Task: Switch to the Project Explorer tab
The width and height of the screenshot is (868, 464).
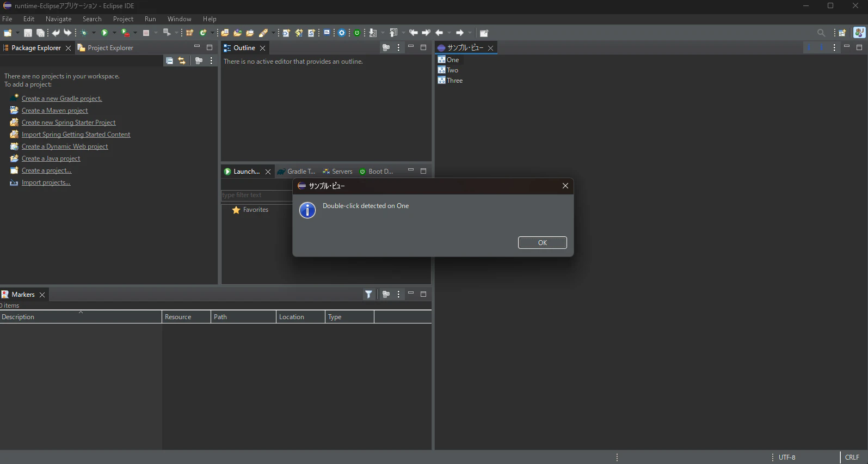Action: tap(106, 48)
